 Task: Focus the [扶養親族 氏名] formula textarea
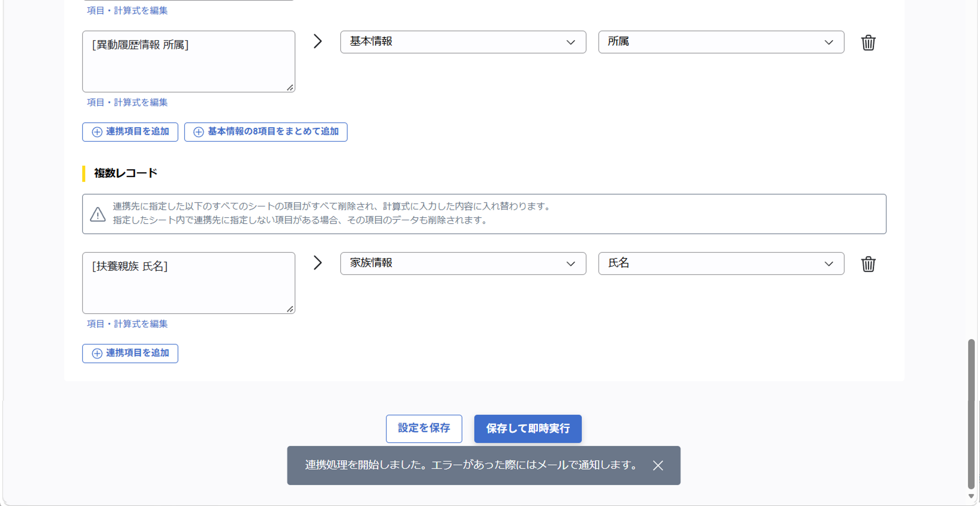(x=189, y=283)
